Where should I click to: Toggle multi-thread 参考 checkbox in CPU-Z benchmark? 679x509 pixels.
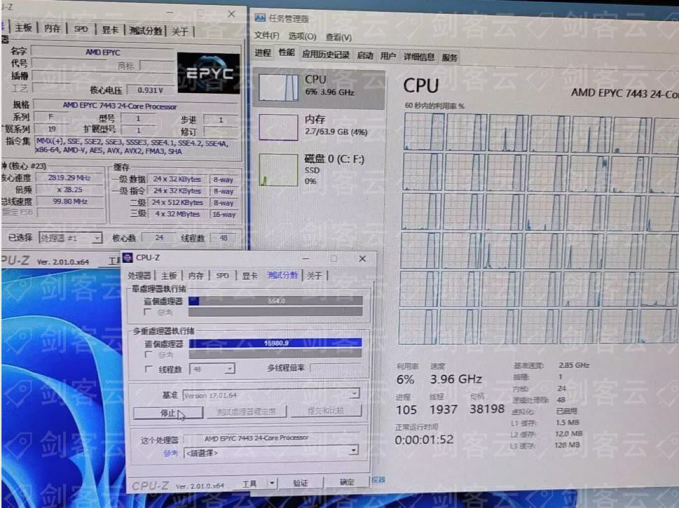pos(149,355)
